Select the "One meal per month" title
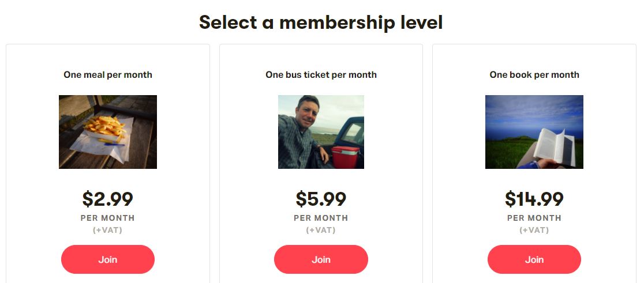Image resolution: width=644 pixels, height=283 pixels. pos(108,74)
